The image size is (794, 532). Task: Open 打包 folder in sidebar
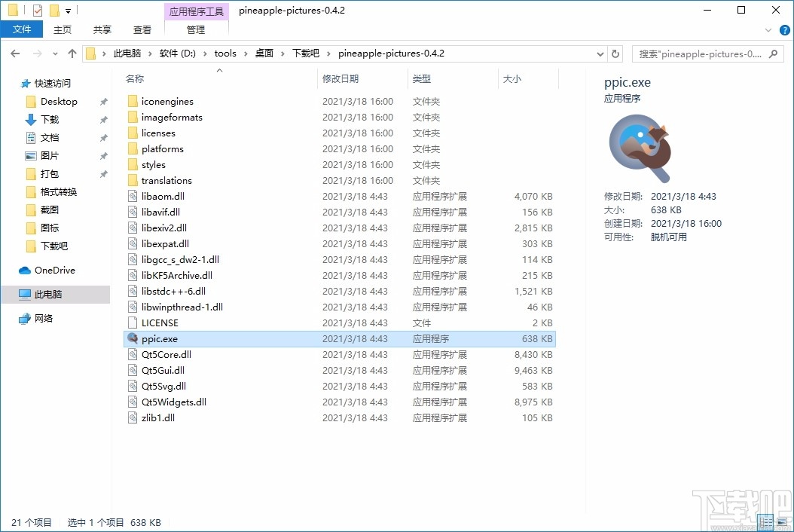[50, 174]
